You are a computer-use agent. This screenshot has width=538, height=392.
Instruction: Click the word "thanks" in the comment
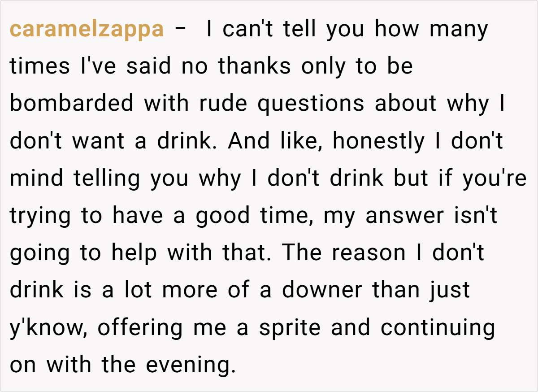point(254,67)
